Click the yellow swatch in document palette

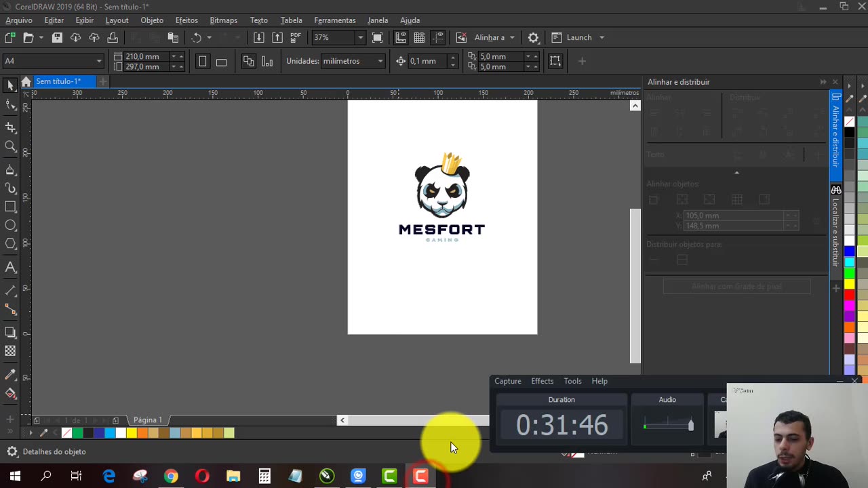[132, 432]
